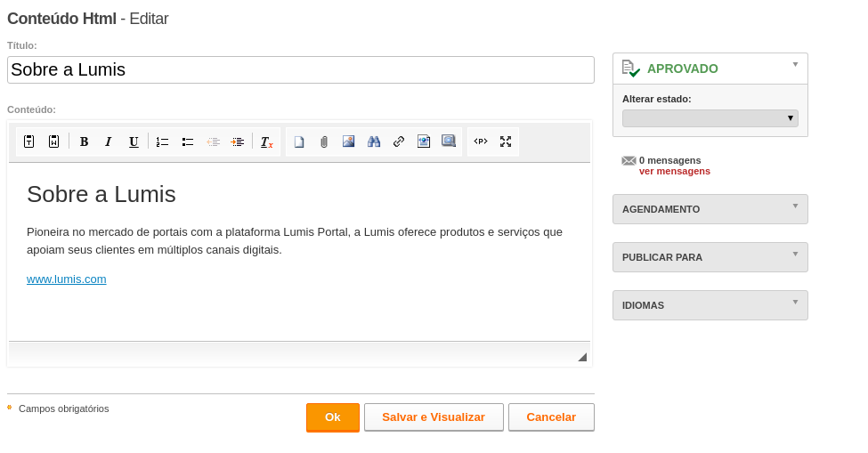Click the www.lumis.com link in editor

[x=67, y=279]
